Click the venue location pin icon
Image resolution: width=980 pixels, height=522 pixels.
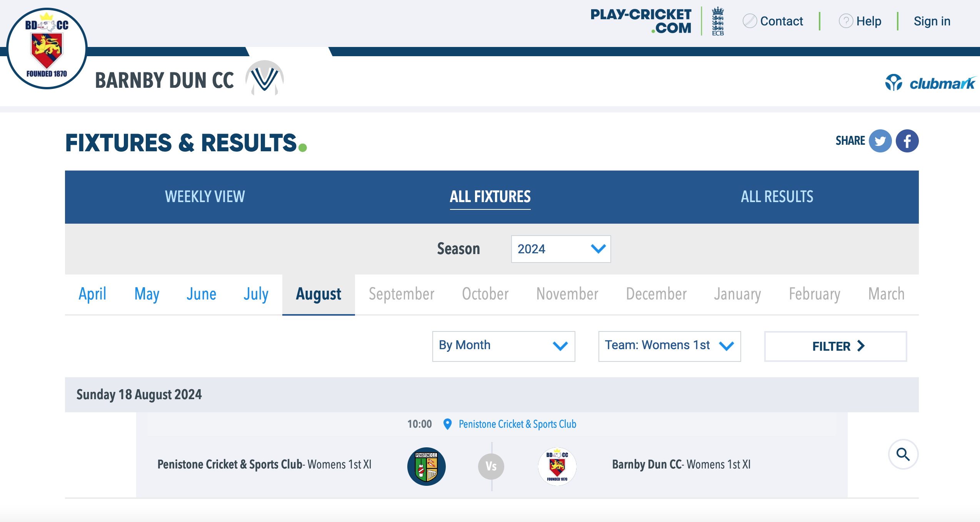(447, 424)
